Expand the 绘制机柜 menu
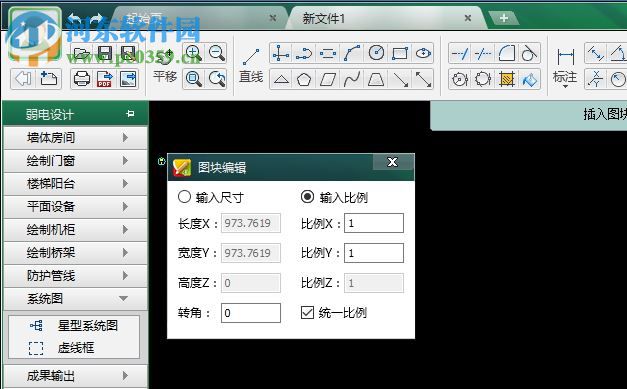The image size is (627, 389). pyautogui.click(x=75, y=230)
